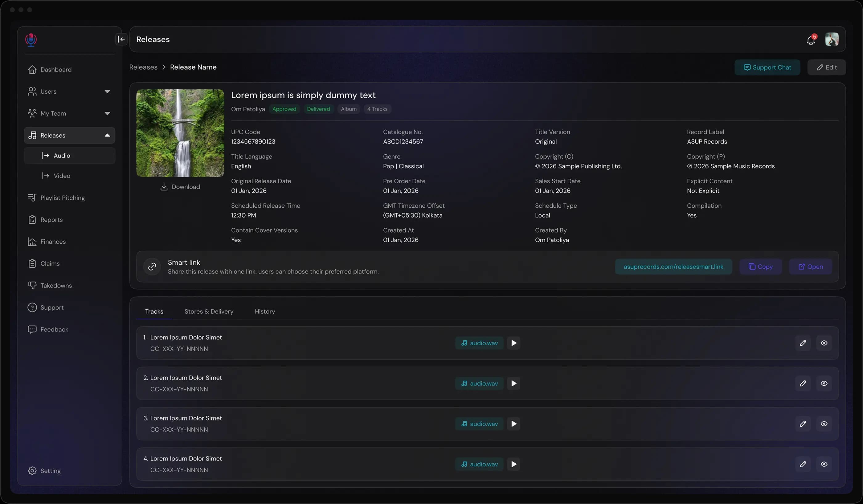
Task: Edit track 1 with pencil icon
Action: coord(803,343)
